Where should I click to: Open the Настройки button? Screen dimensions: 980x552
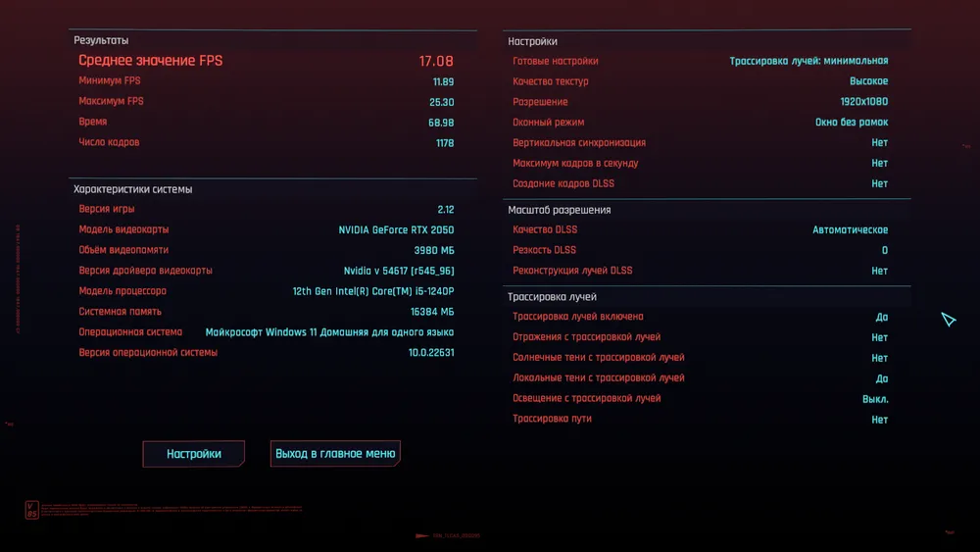(x=194, y=454)
